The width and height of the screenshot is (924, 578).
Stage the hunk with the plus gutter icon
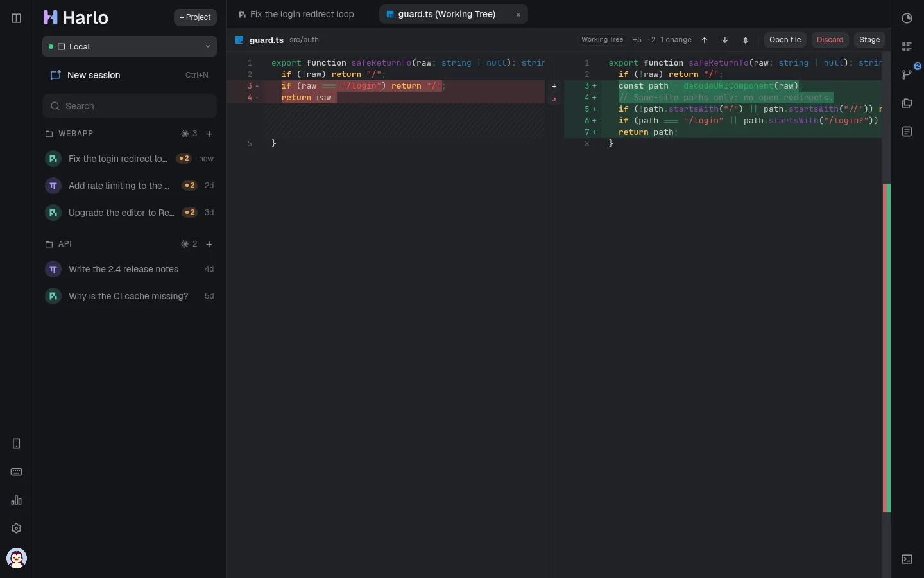coord(554,86)
